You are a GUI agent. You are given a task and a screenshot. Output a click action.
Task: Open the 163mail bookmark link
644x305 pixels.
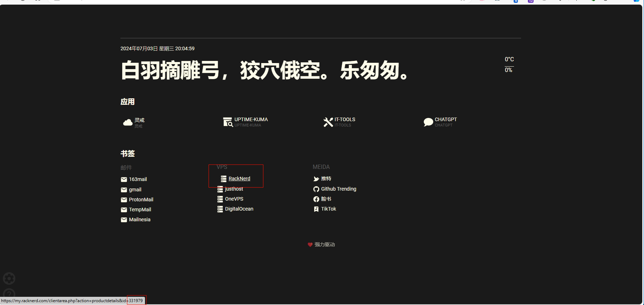pos(138,179)
